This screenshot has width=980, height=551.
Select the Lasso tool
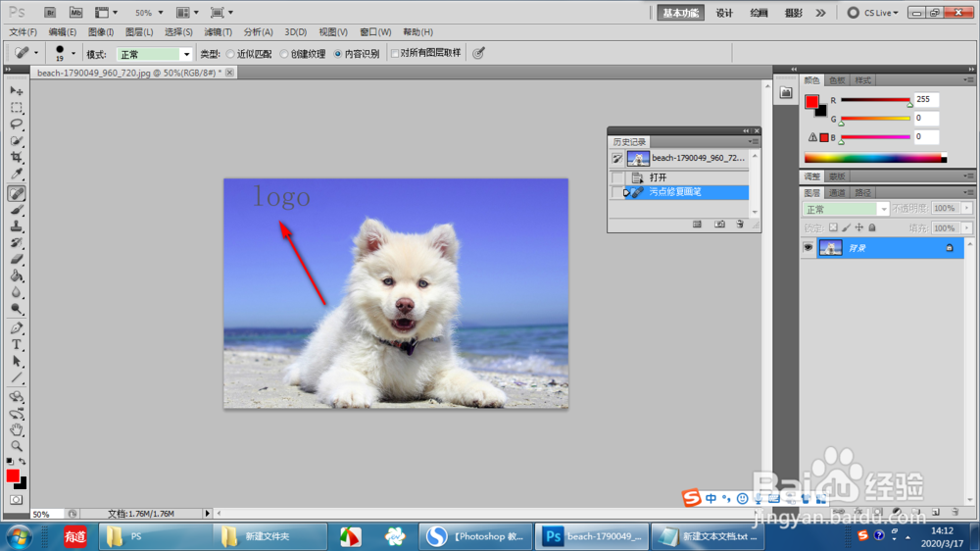click(x=17, y=124)
